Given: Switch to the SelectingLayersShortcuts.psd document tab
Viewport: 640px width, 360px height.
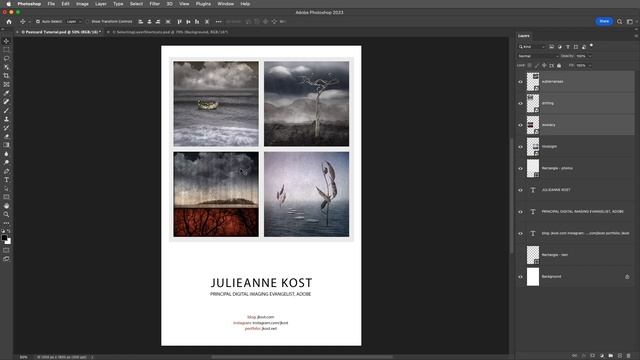Looking at the screenshot, I should 170,32.
